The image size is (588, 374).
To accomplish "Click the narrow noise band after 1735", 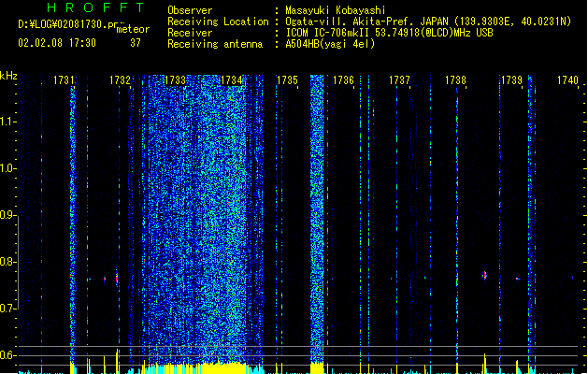I will (x=317, y=220).
